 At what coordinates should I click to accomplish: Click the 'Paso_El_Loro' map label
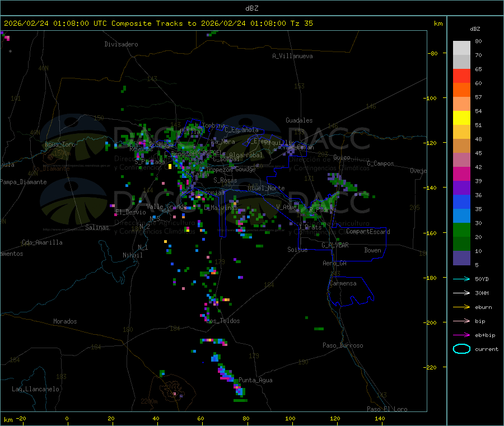point(388,409)
